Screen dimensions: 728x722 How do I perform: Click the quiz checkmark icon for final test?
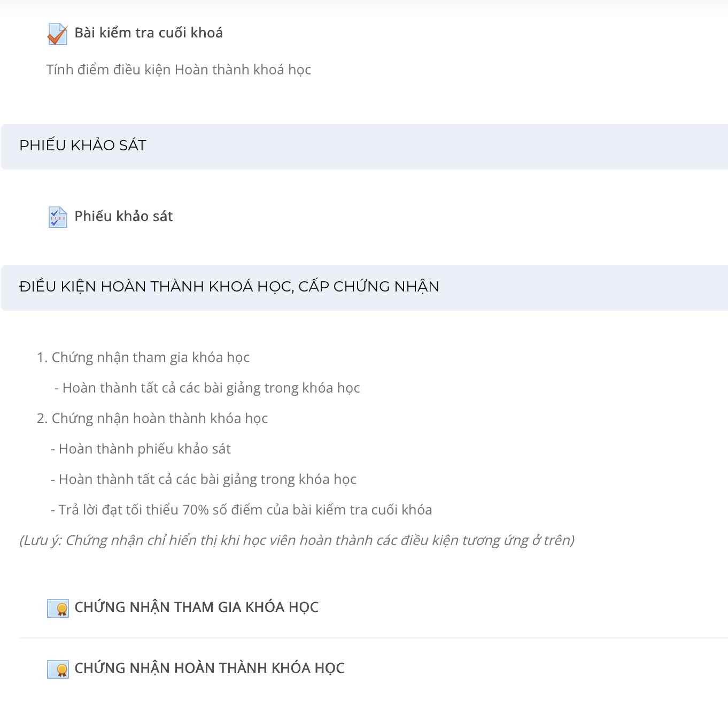pyautogui.click(x=58, y=34)
